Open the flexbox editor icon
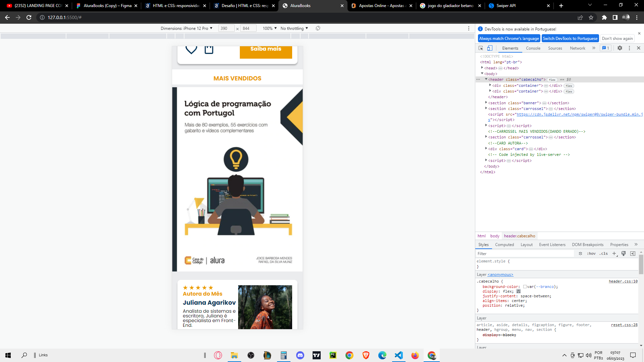 519,291
